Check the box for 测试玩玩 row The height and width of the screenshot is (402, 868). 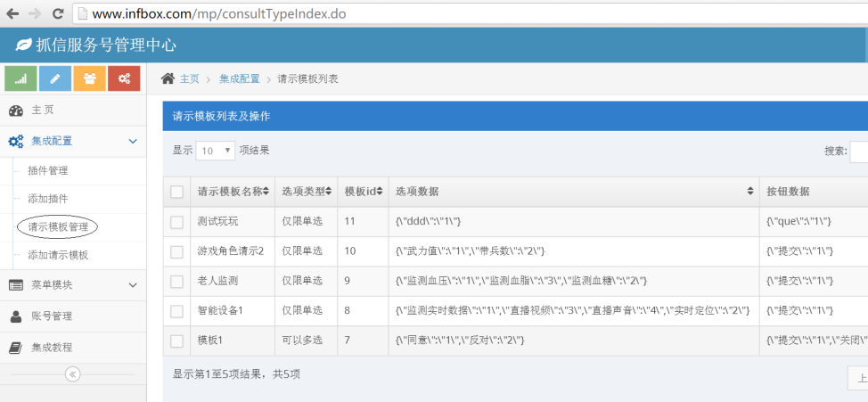click(176, 221)
